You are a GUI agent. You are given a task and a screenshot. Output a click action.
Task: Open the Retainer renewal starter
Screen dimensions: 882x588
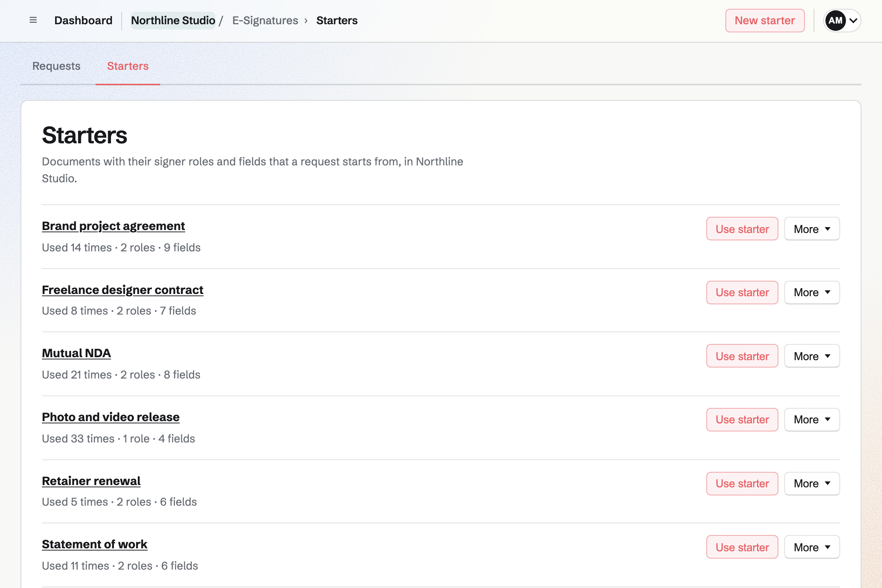pyautogui.click(x=91, y=481)
